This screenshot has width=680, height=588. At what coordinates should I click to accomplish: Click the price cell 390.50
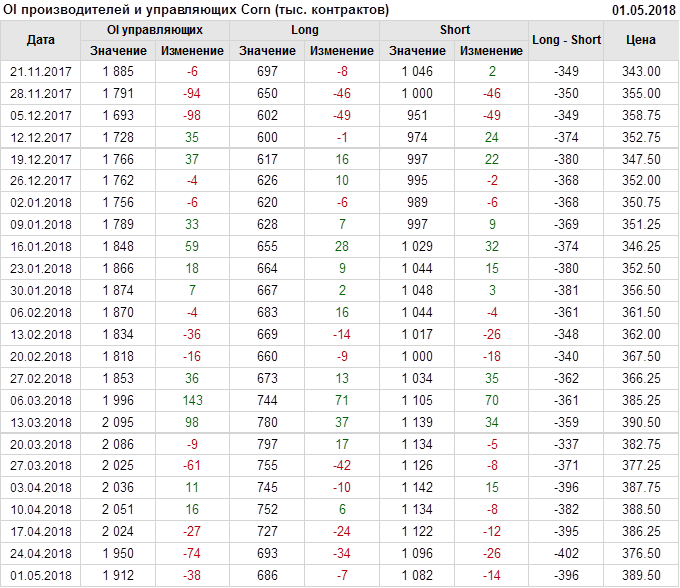(641, 423)
